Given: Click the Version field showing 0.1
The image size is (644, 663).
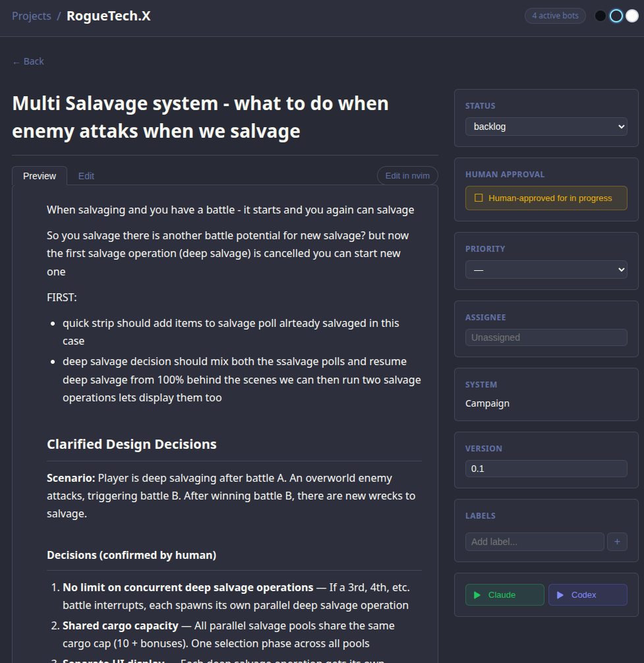Looking at the screenshot, I should point(546,469).
